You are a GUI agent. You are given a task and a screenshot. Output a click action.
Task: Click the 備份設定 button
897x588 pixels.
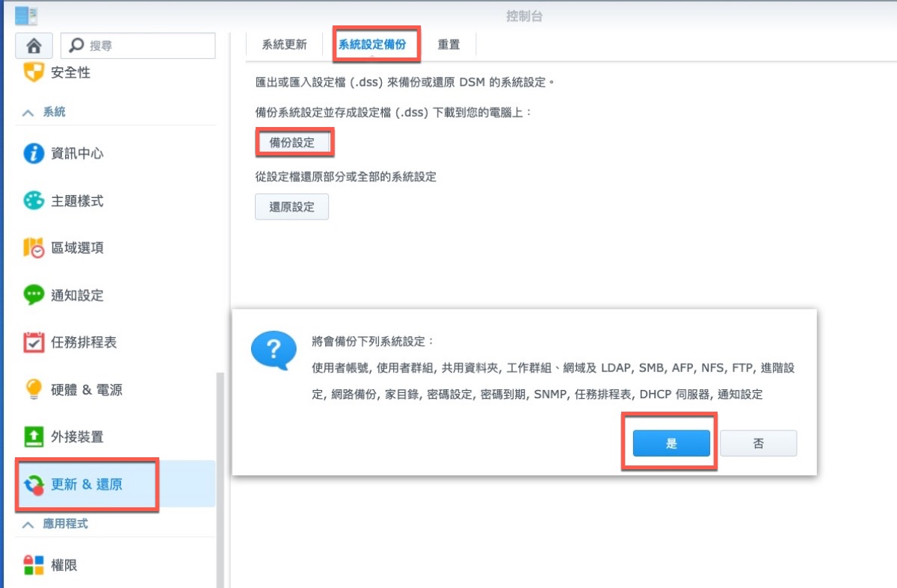(x=292, y=142)
